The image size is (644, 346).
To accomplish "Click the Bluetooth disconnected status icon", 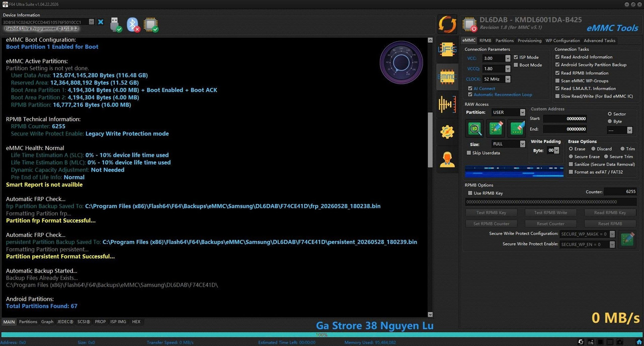I will 133,24.
